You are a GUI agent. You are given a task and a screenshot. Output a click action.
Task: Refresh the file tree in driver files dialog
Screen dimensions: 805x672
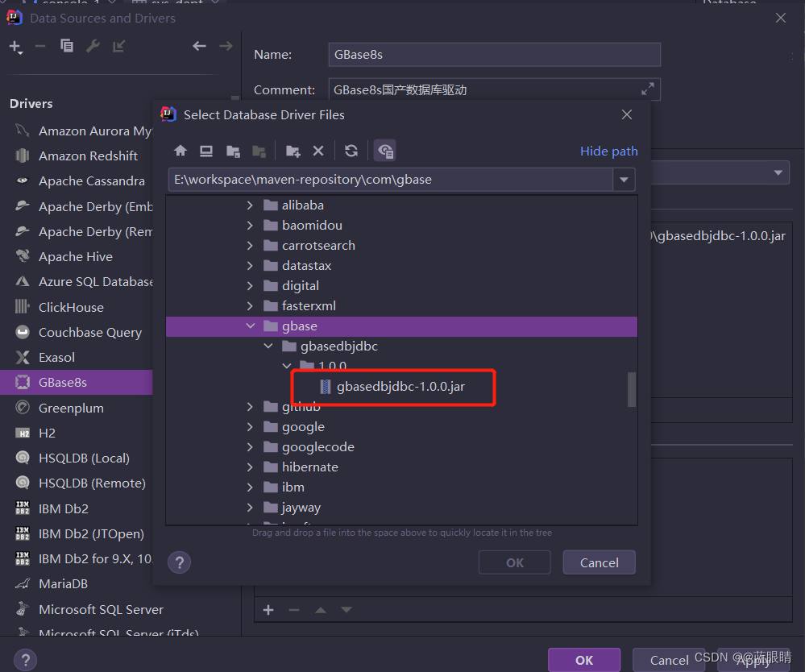[351, 151]
